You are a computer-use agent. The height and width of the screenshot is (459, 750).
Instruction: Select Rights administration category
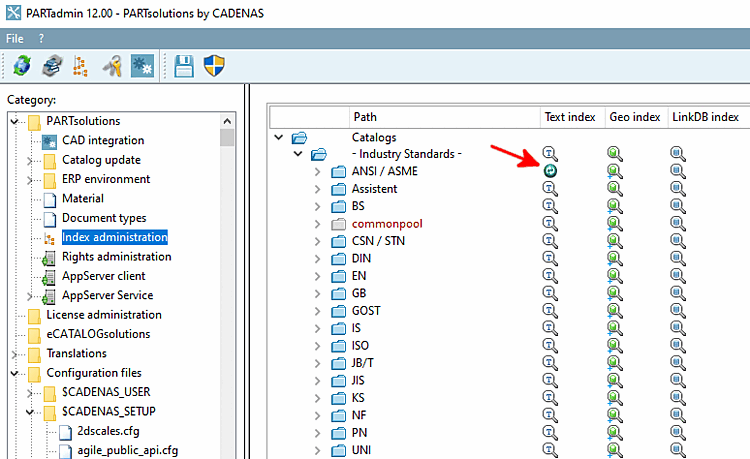[x=117, y=257]
